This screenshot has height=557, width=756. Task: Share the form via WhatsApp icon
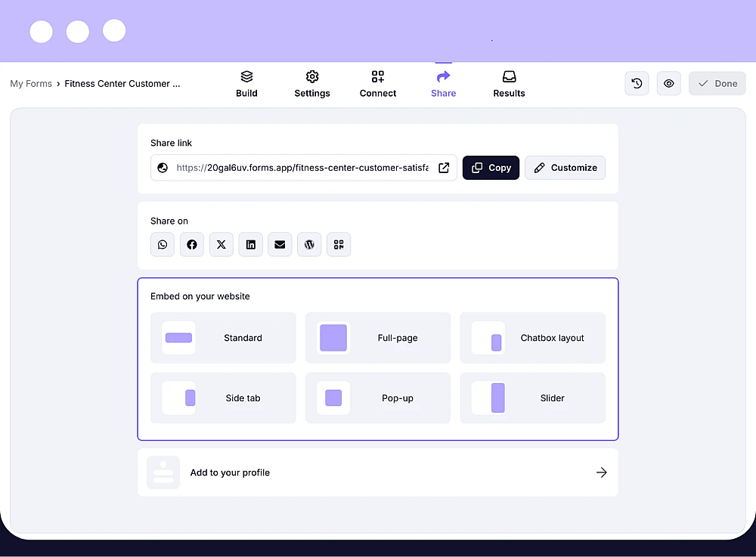pyautogui.click(x=163, y=244)
